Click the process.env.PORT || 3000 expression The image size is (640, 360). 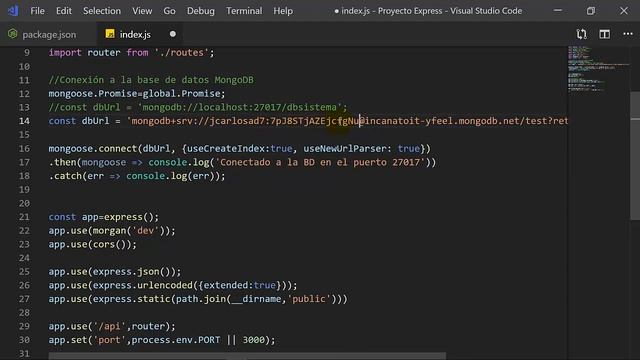coord(198,340)
